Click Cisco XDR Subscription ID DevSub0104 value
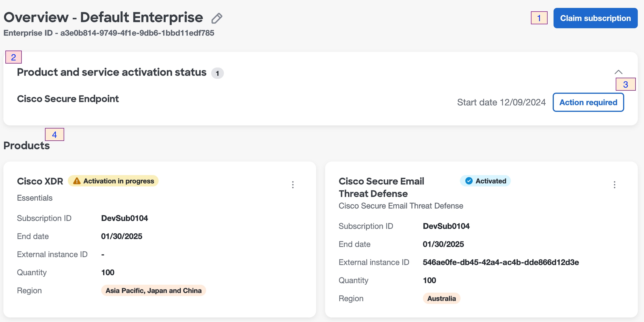644x322 pixels. (x=124, y=218)
